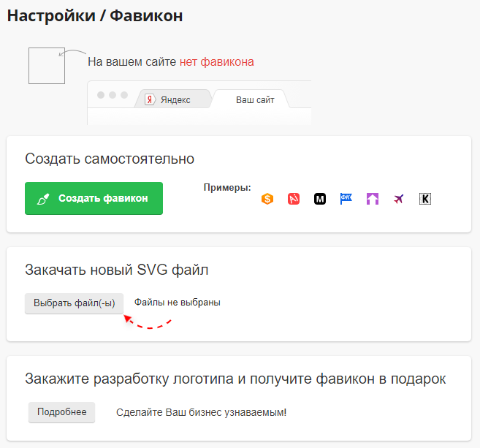Click the paintbrush icon on the green button

point(43,199)
